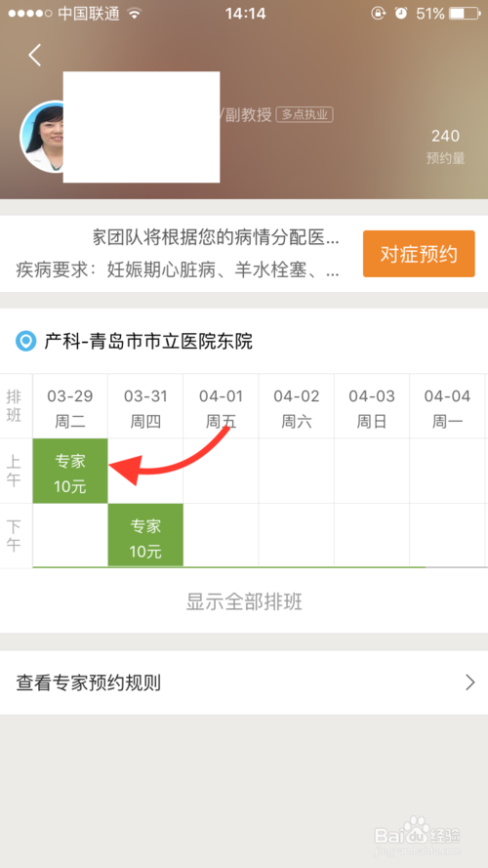
Task: Open 查看专家预约规则 via its chevron
Action: pos(469,682)
